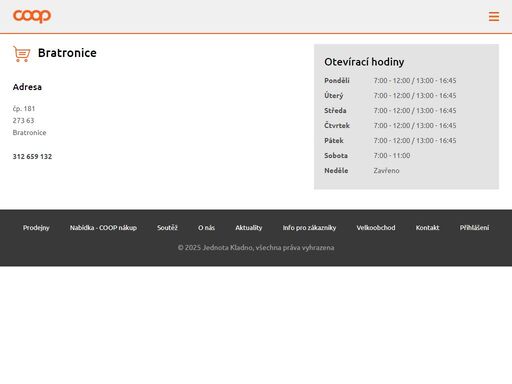Go to Velkoobchod page
This screenshot has width=512, height=384.
point(376,228)
